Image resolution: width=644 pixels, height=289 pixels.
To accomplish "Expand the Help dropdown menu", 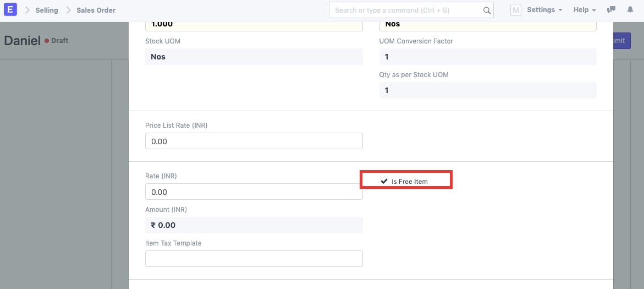I will pos(585,10).
